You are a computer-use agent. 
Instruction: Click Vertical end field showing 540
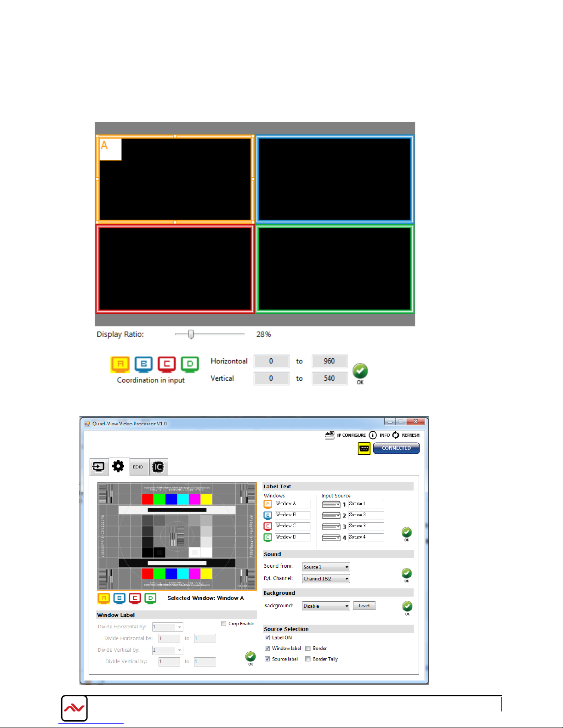point(329,378)
